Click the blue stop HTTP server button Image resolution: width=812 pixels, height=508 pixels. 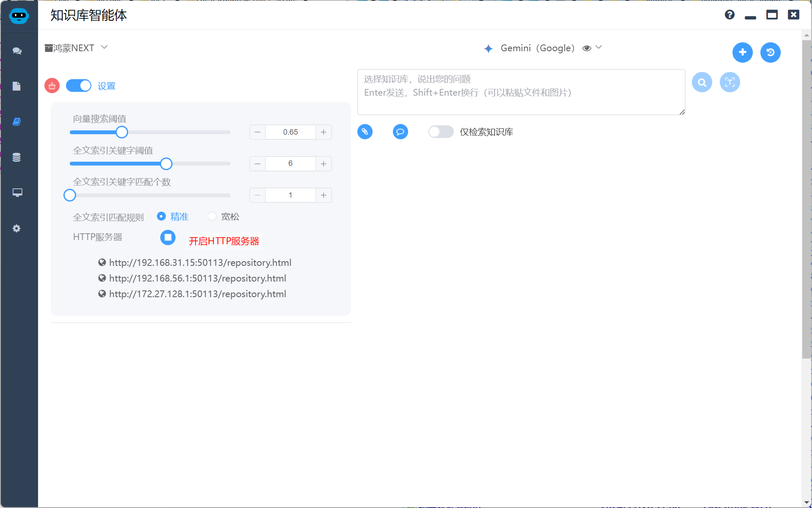[168, 237]
